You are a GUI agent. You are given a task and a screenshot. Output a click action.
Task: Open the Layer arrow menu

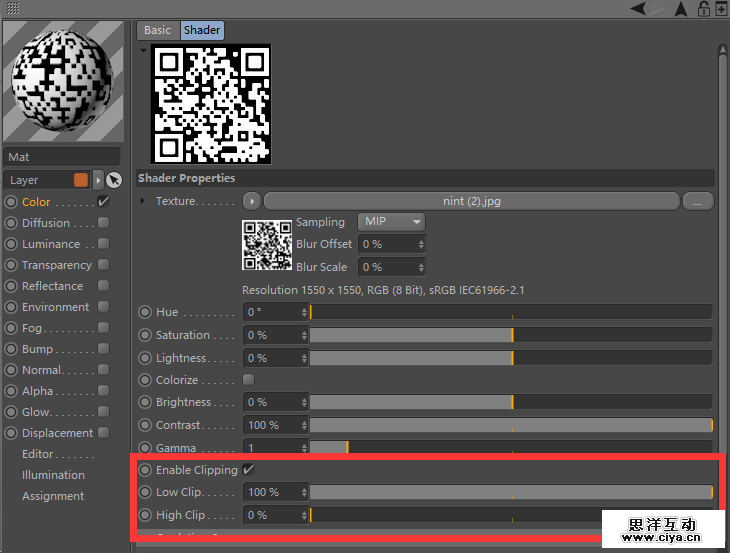tap(97, 180)
